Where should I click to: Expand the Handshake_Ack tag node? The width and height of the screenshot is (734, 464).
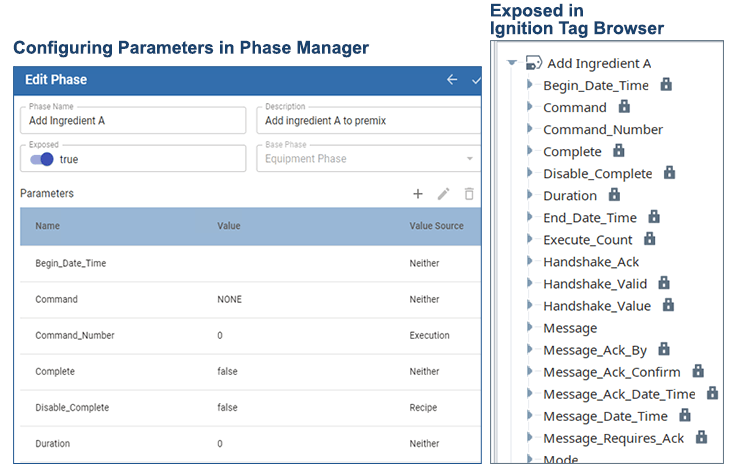(530, 262)
